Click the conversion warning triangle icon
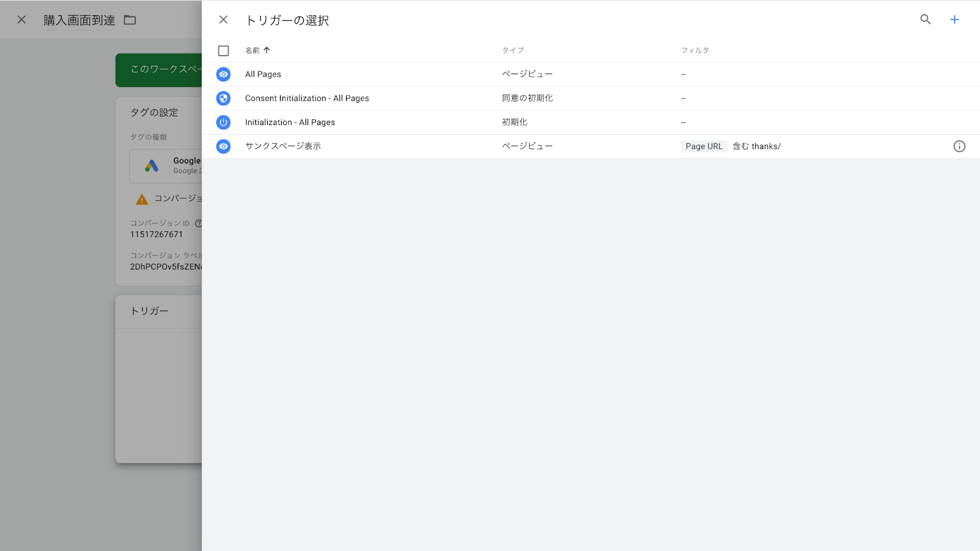This screenshot has height=551, width=980. click(x=142, y=199)
